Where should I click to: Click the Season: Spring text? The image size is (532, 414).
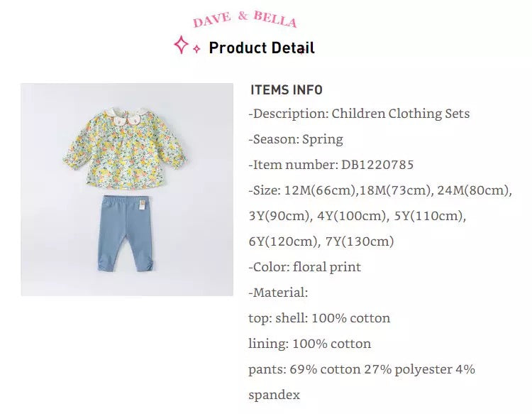coord(296,139)
